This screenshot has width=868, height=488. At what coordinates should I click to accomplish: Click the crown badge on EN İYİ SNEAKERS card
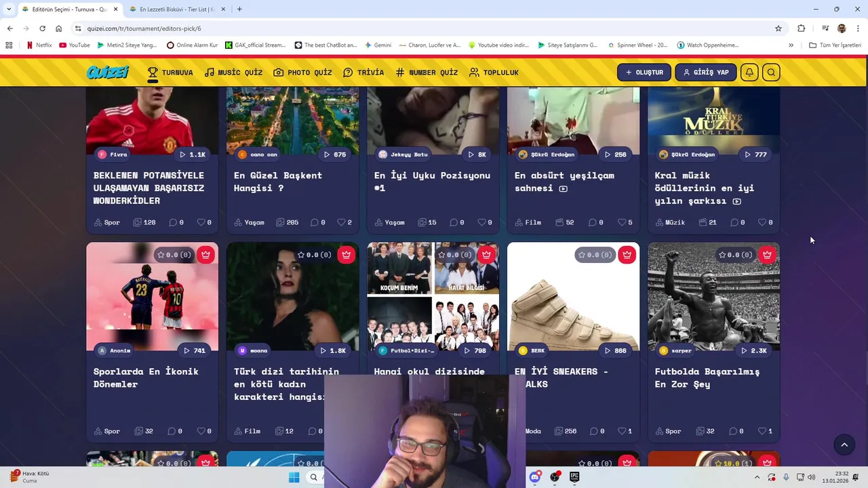click(x=627, y=255)
